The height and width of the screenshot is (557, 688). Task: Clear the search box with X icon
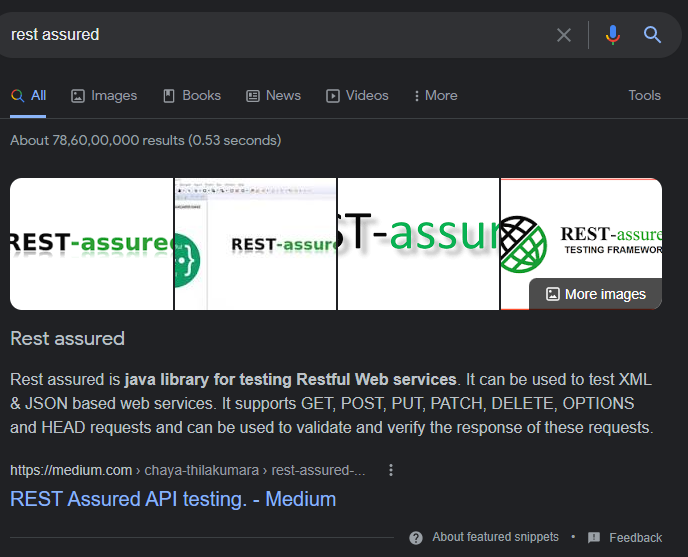(x=564, y=35)
